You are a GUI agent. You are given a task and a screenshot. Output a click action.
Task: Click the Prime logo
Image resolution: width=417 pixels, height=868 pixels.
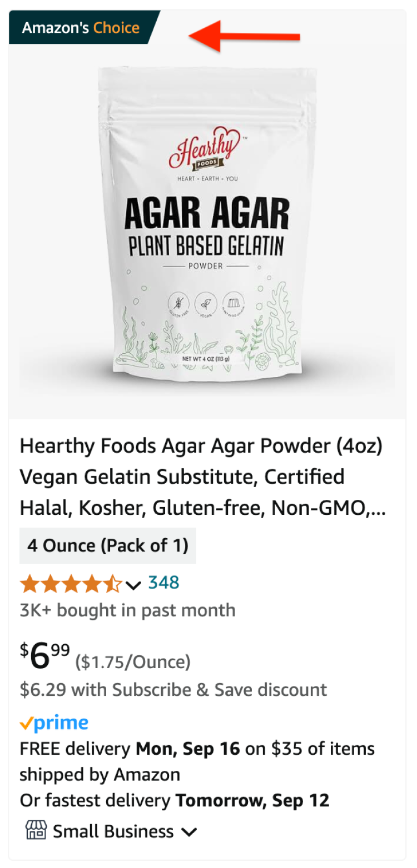click(54, 723)
